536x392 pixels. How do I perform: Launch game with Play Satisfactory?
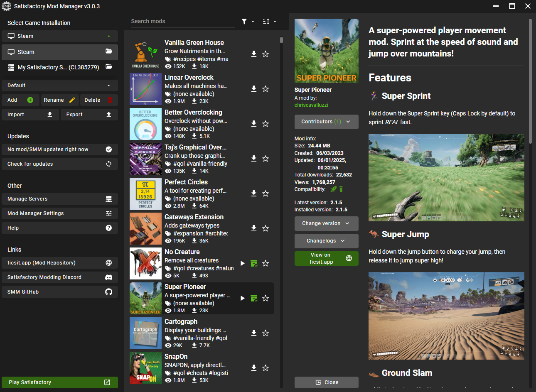[x=60, y=382]
